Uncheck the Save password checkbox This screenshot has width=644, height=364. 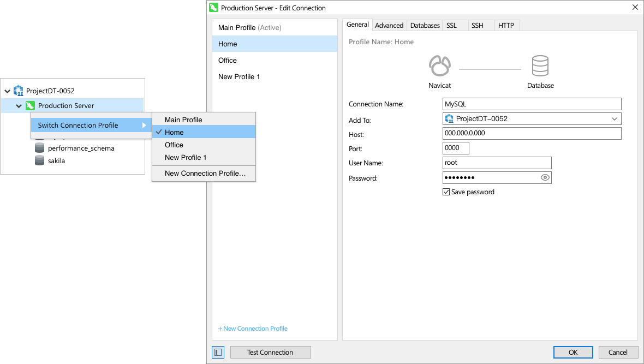pyautogui.click(x=446, y=192)
